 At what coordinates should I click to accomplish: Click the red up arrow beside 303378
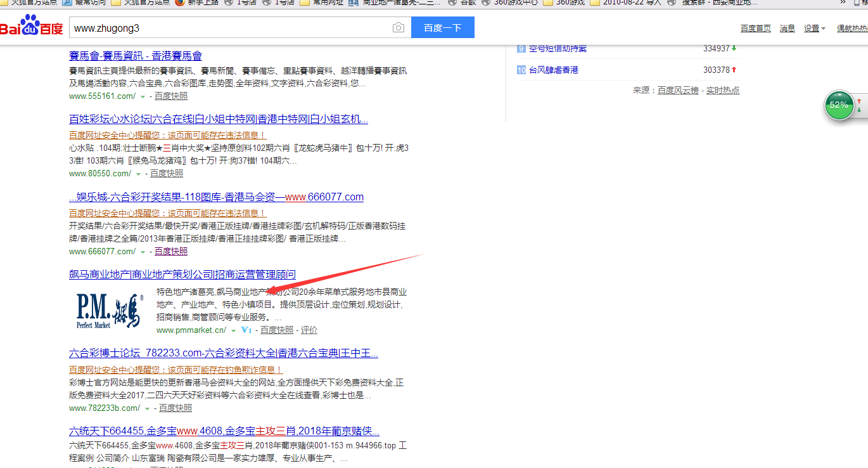[734, 70]
